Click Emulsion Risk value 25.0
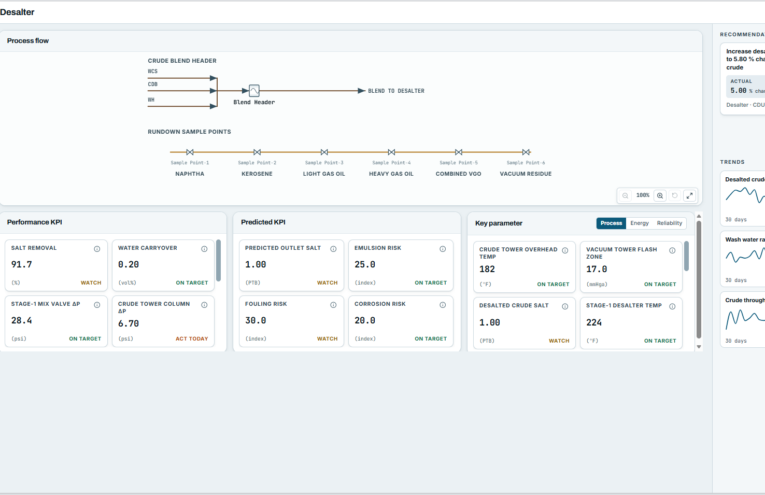Image resolution: width=765 pixels, height=495 pixels. pos(365,264)
